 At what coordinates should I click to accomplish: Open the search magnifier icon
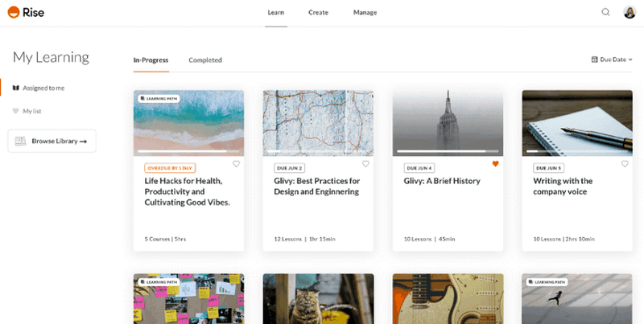[x=605, y=12]
